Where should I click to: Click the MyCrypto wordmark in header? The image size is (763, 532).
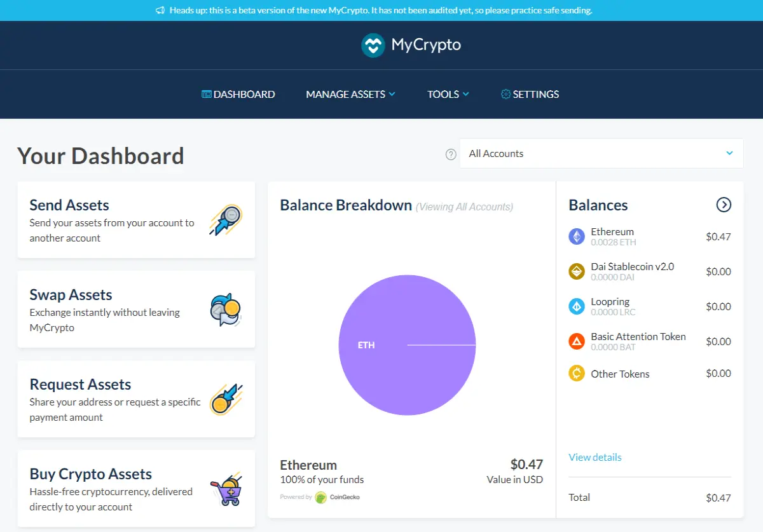(426, 45)
